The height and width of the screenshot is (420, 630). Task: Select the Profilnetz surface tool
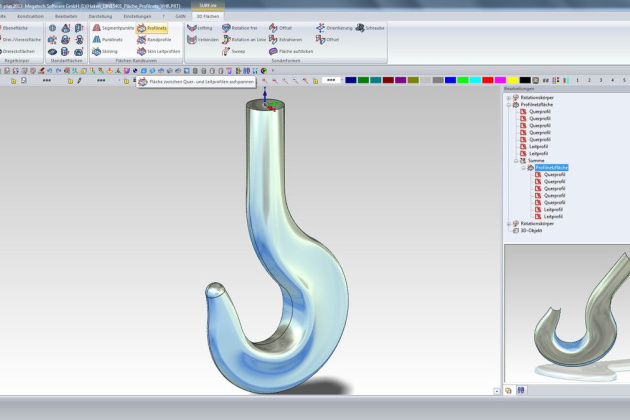pos(154,28)
